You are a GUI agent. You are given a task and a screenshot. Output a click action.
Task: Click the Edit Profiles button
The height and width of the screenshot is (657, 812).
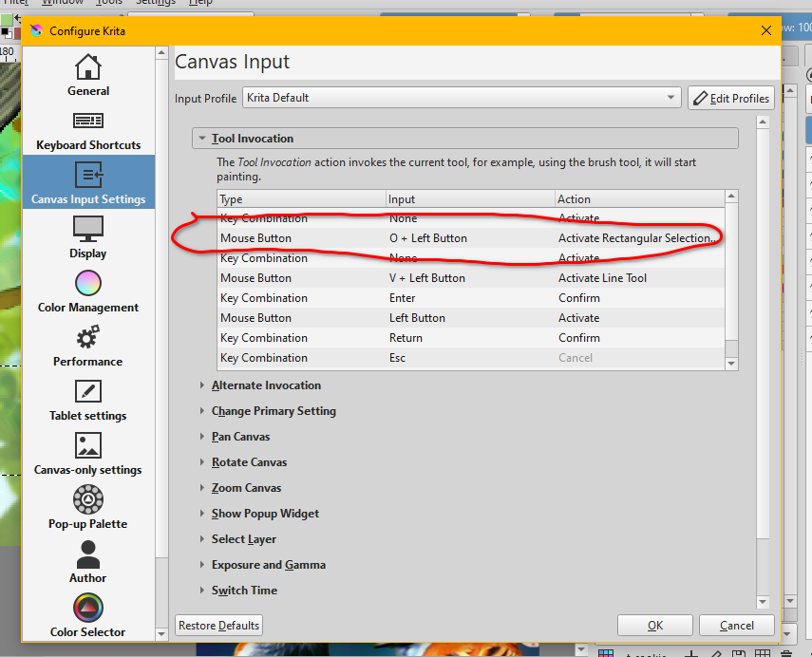pos(731,98)
